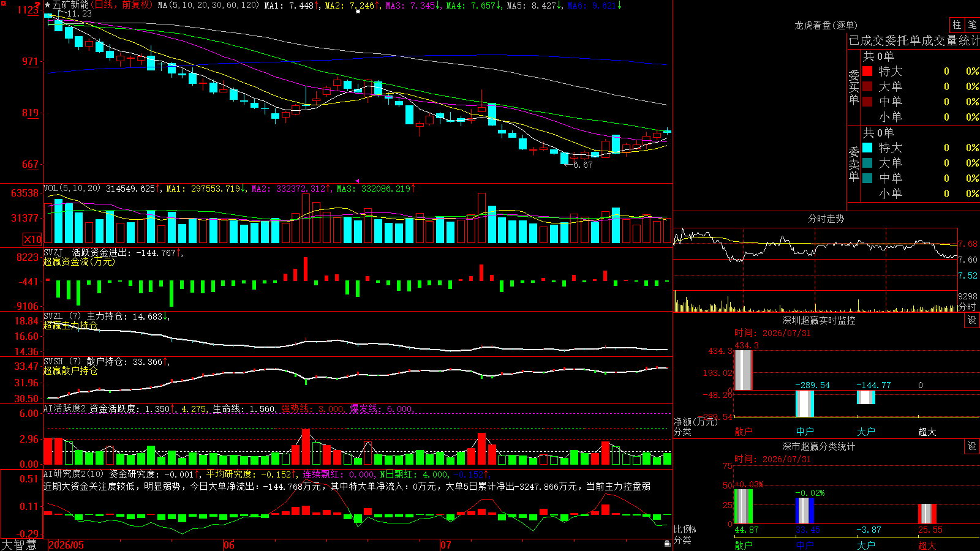This screenshot has width=980, height=551.
Task: Click the 委买单 section label
Action: coord(854,87)
